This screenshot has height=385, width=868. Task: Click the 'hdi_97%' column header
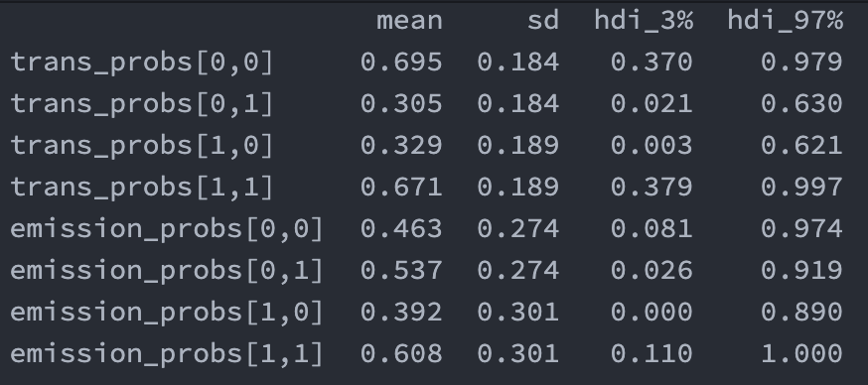click(785, 21)
